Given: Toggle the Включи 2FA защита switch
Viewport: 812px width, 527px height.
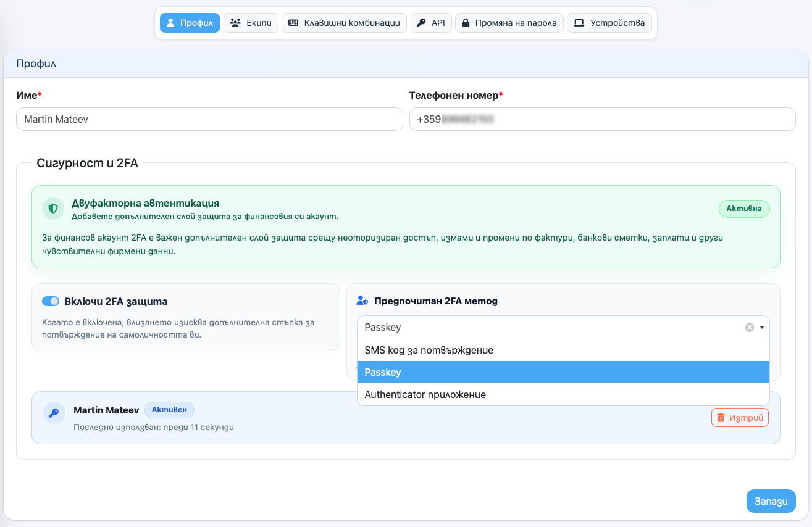Looking at the screenshot, I should pyautogui.click(x=51, y=301).
